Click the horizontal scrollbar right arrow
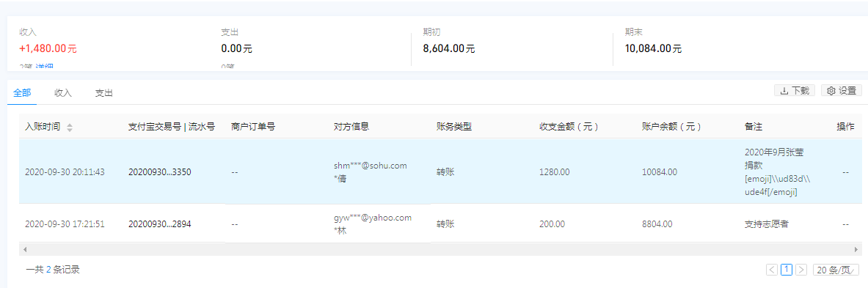This screenshot has height=288, width=868. coord(858,250)
